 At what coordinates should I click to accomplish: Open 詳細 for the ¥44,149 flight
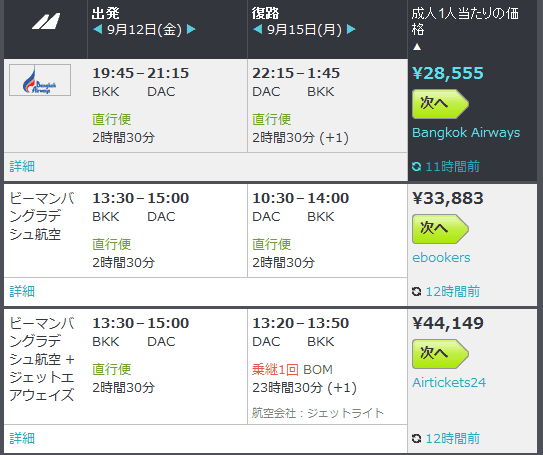22,439
